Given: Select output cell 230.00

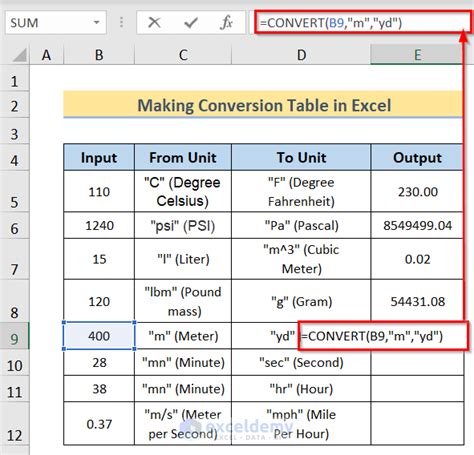Looking at the screenshot, I should coord(417,192).
